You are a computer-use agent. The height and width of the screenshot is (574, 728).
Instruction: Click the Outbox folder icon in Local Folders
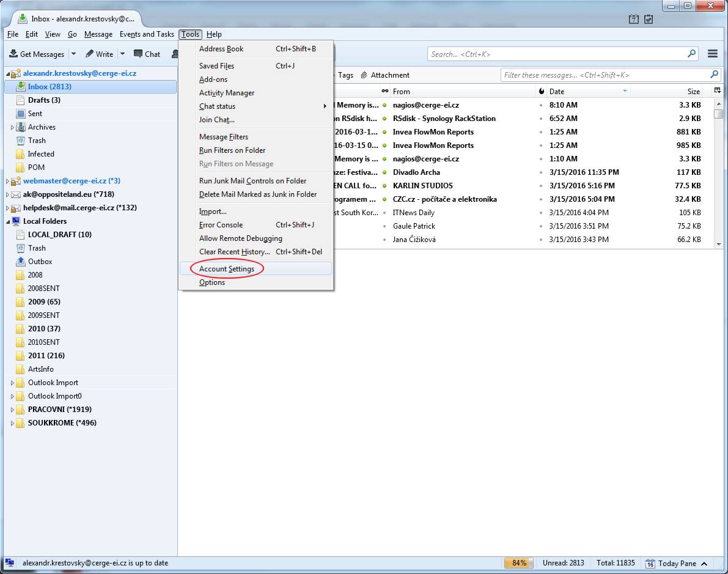point(20,262)
